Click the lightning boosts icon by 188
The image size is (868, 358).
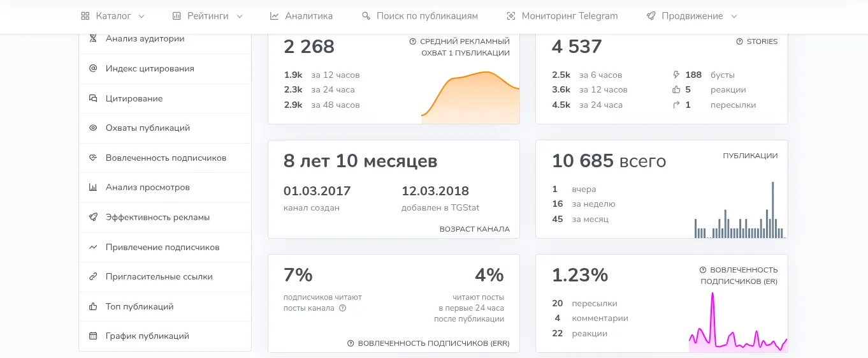676,75
